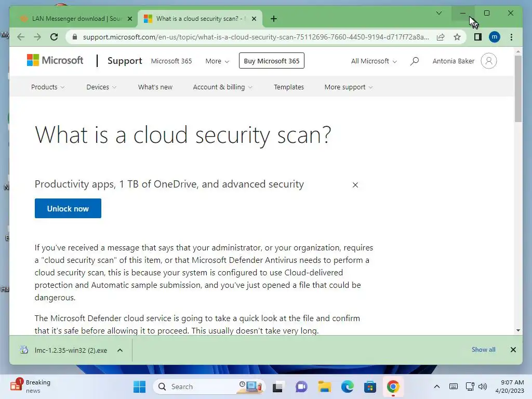Select the What is a cloud security scan tab
This screenshot has height=399, width=532.
[x=200, y=19]
